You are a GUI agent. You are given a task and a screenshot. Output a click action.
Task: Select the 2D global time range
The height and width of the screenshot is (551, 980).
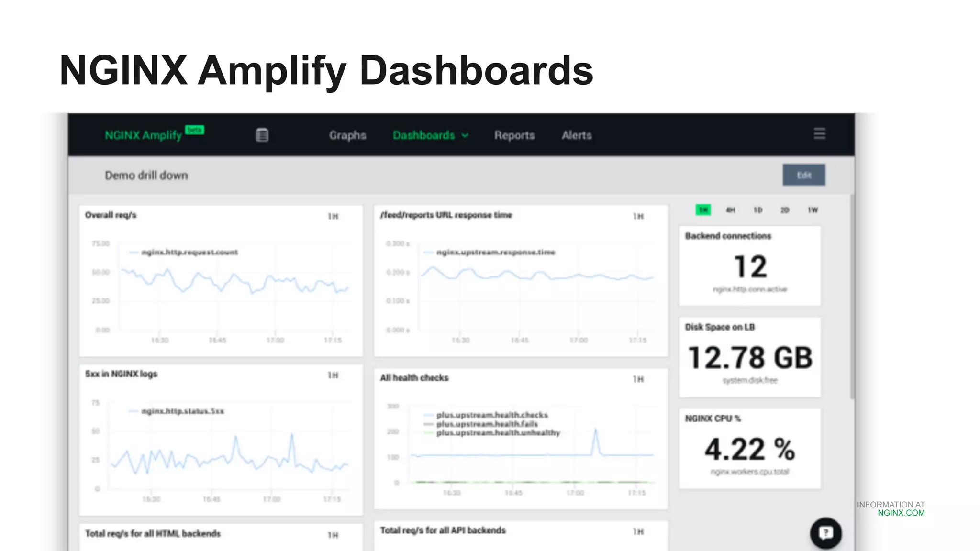point(785,210)
